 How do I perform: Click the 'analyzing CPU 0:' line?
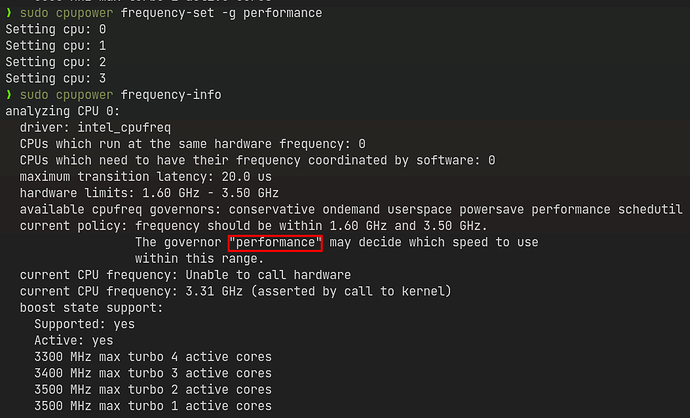click(62, 111)
